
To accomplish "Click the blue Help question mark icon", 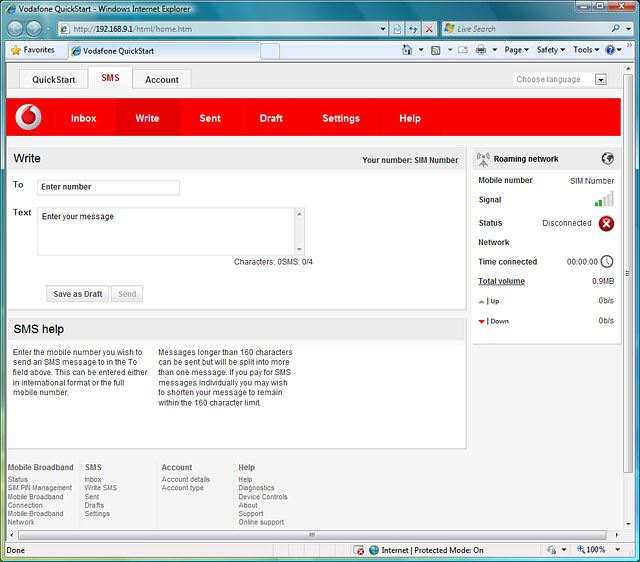I will click(610, 50).
